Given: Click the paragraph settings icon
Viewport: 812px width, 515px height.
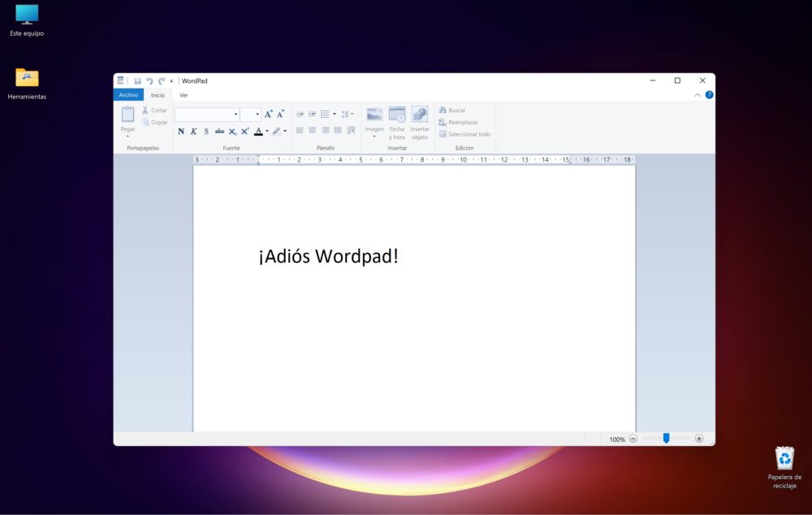Looking at the screenshot, I should (351, 130).
